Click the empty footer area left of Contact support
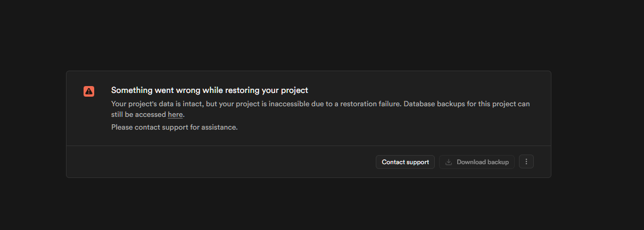Image resolution: width=644 pixels, height=230 pixels. coord(213,162)
